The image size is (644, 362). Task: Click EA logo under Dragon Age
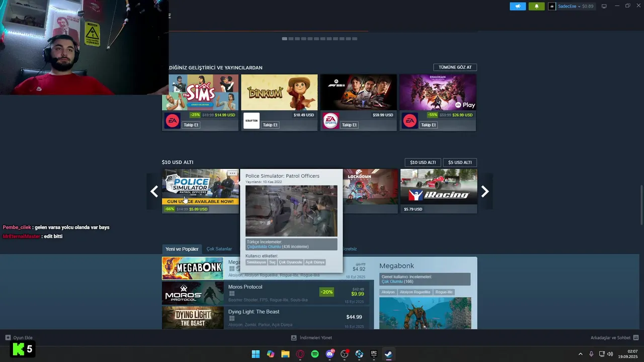[x=410, y=121]
